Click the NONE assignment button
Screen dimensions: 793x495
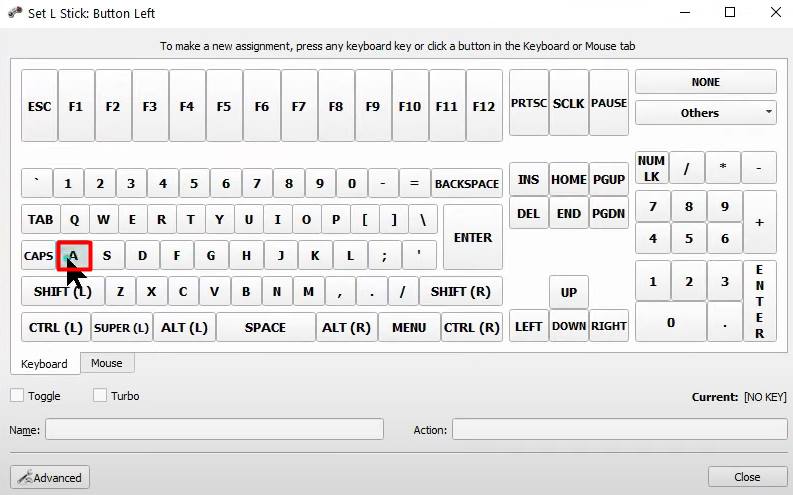[706, 82]
